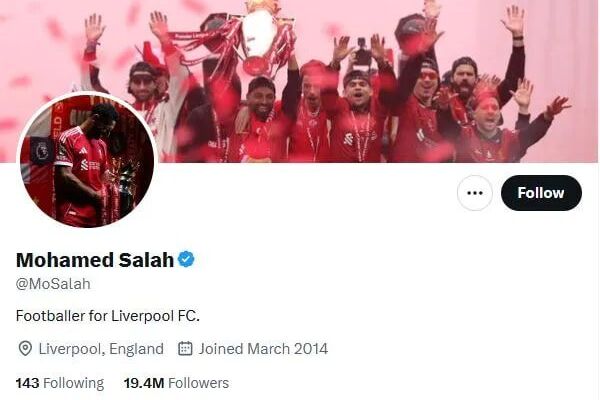The image size is (600, 400).
Task: Select the Footballer for Liverpool FC bio text
Action: [108, 316]
